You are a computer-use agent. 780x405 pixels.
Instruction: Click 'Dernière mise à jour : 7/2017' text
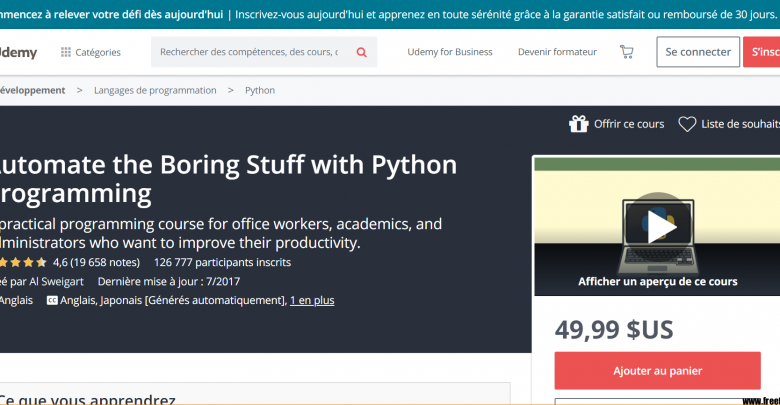tap(169, 282)
